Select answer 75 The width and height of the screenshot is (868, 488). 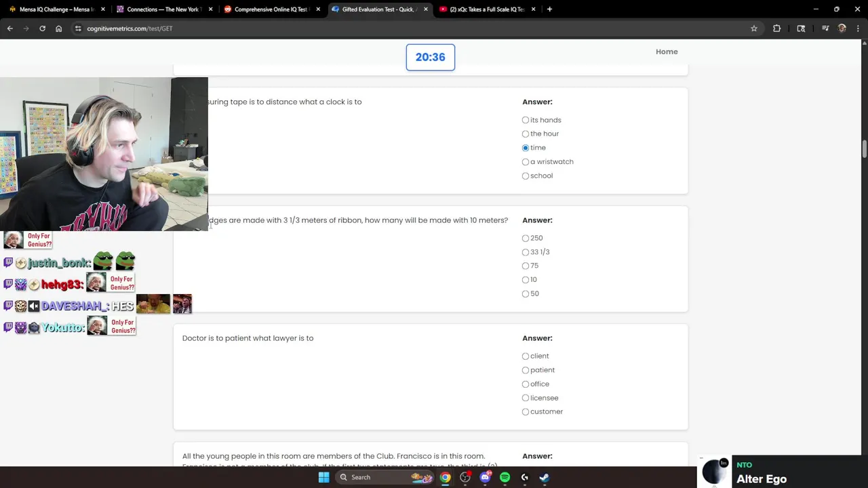coord(526,266)
